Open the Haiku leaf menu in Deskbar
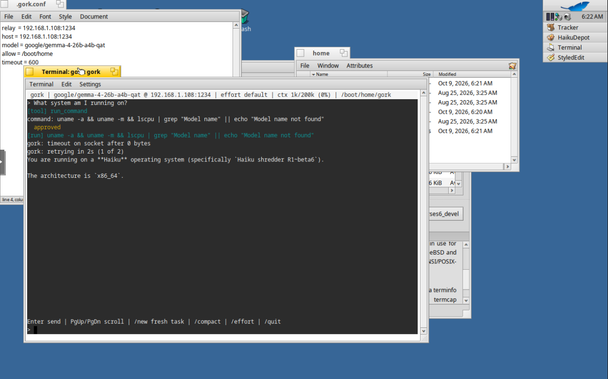The width and height of the screenshot is (608, 379). pyautogui.click(x=575, y=5)
